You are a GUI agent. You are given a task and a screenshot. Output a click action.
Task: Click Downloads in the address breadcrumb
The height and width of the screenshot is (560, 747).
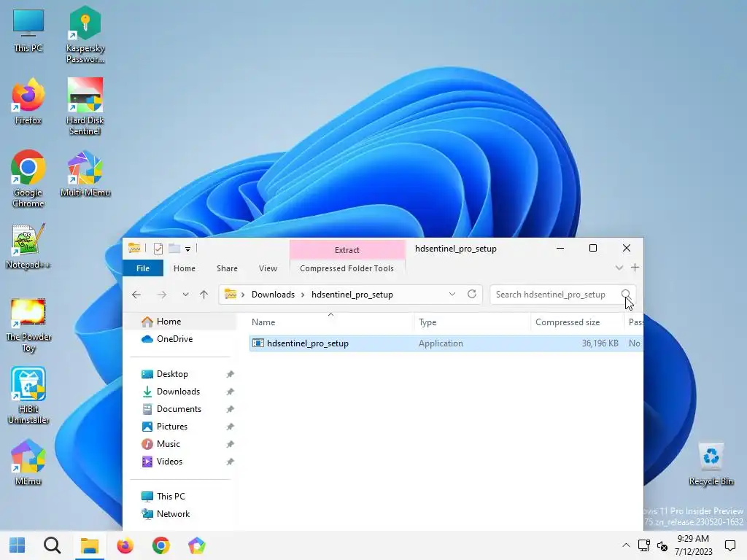tap(273, 295)
